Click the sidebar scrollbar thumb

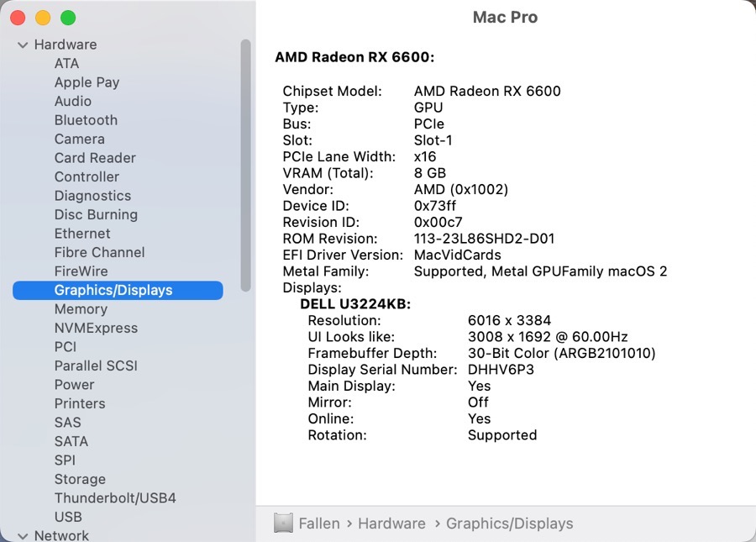tap(246, 166)
